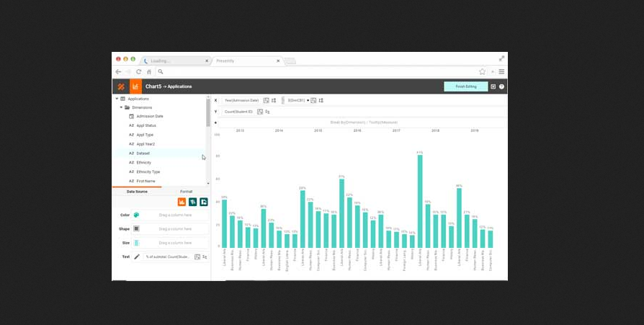The height and width of the screenshot is (325, 644).
Task: Click the Color palette icon
Action: click(x=136, y=215)
